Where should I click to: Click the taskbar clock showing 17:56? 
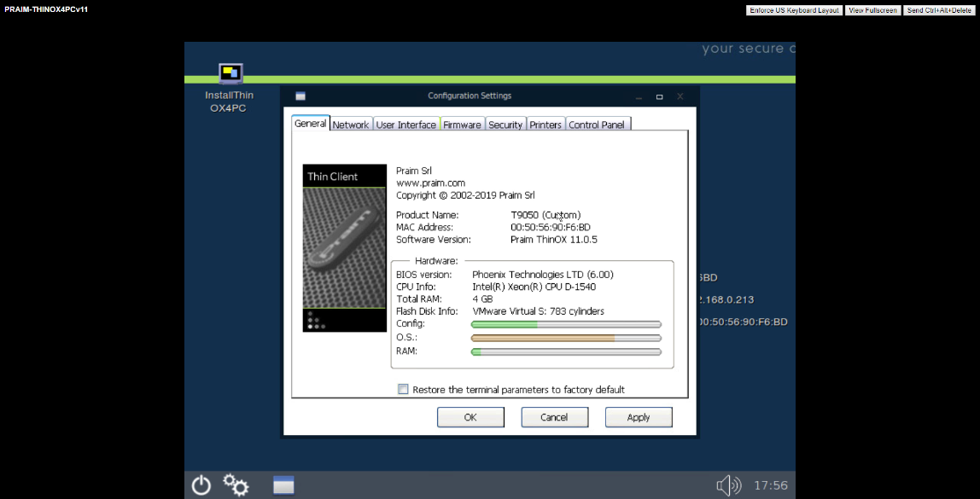coord(771,485)
